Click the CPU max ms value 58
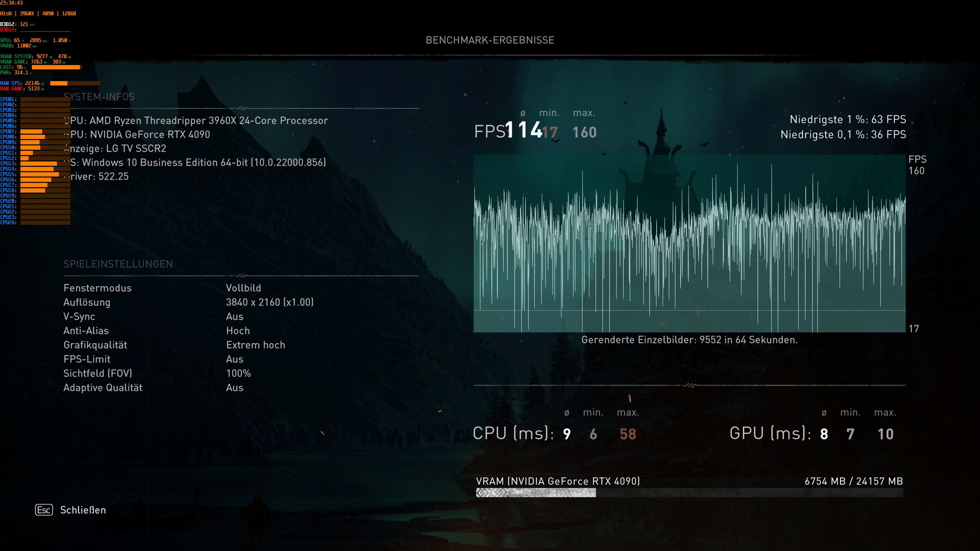Screen dimensions: 980x551 pos(628,434)
